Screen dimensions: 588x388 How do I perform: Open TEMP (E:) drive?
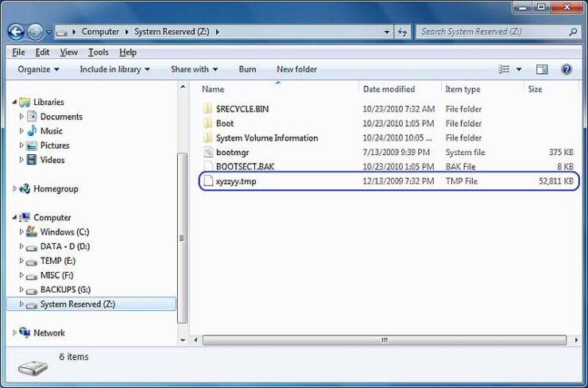point(58,261)
